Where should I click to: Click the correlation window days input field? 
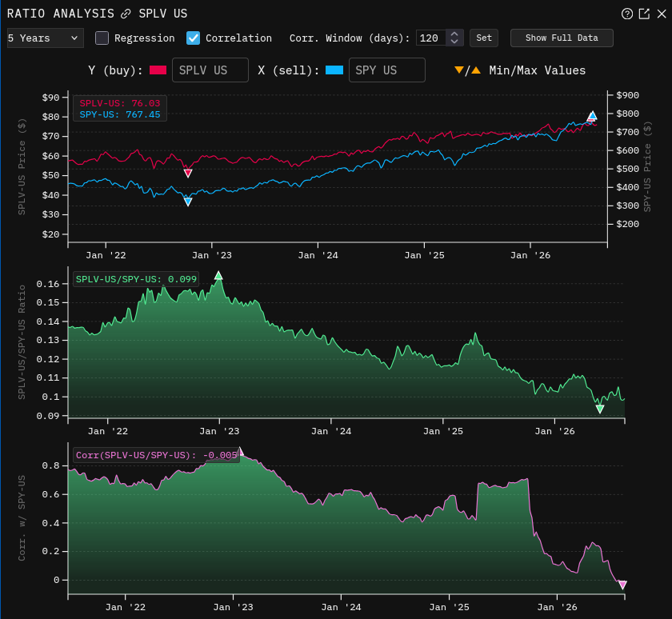[431, 38]
